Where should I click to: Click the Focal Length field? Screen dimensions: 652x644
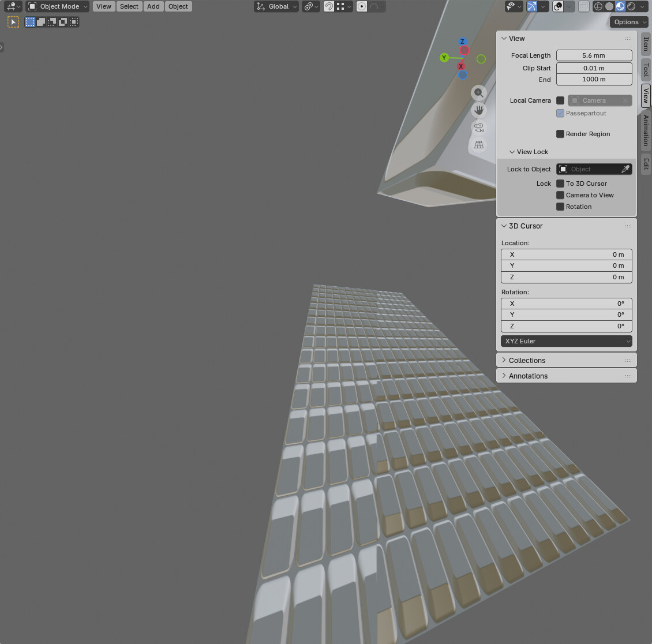pos(594,55)
